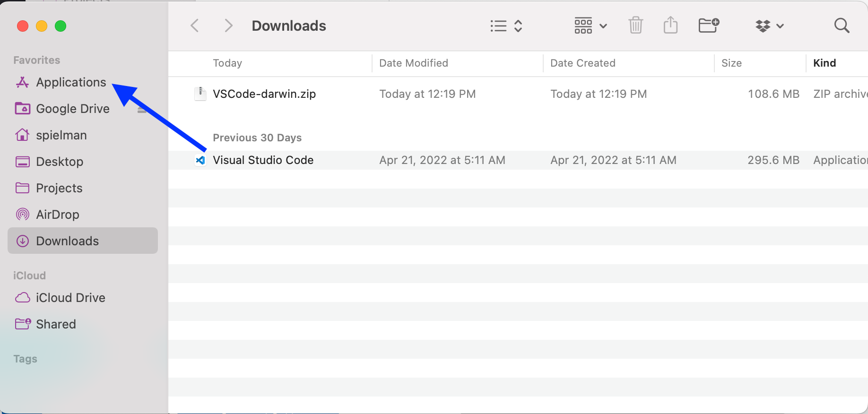This screenshot has width=868, height=414.
Task: Open search with the magnifier icon
Action: 842,26
